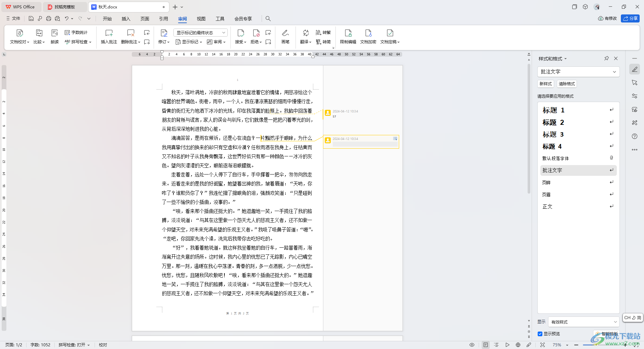Open the 页面 ribbon tab
Image resolution: width=644 pixels, height=349 pixels.
145,19
